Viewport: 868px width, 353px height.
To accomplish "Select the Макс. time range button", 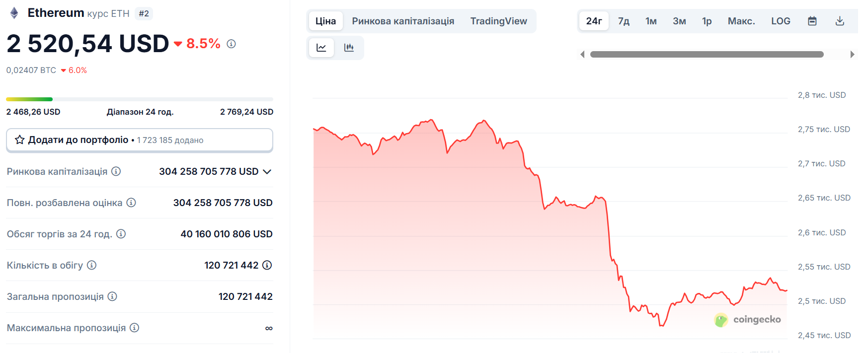I will [x=741, y=21].
